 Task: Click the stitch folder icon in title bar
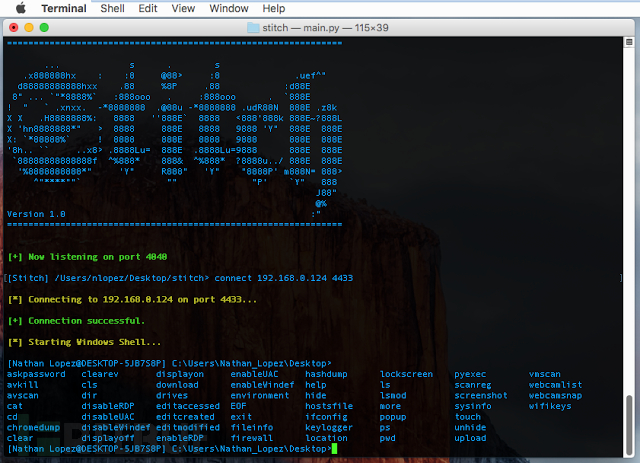coord(253,28)
